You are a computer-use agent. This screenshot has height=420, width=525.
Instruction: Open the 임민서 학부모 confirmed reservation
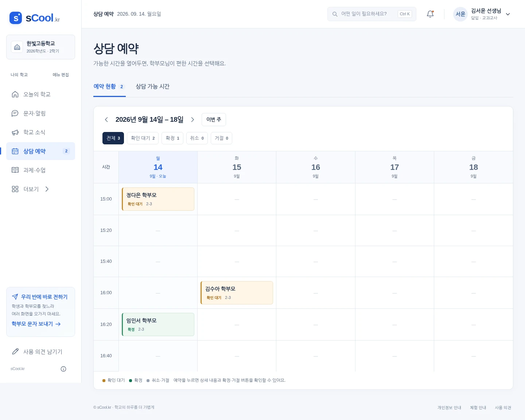click(158, 324)
